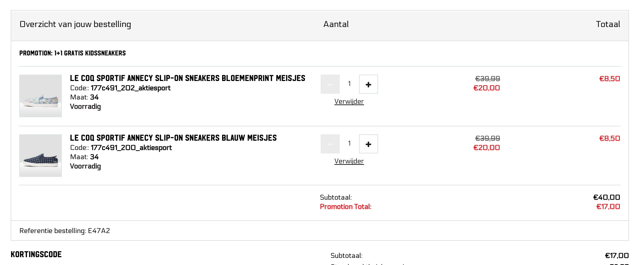The width and height of the screenshot is (644, 265).
Task: Click the Referentie bestelling E47A2 text
Action: (65, 231)
